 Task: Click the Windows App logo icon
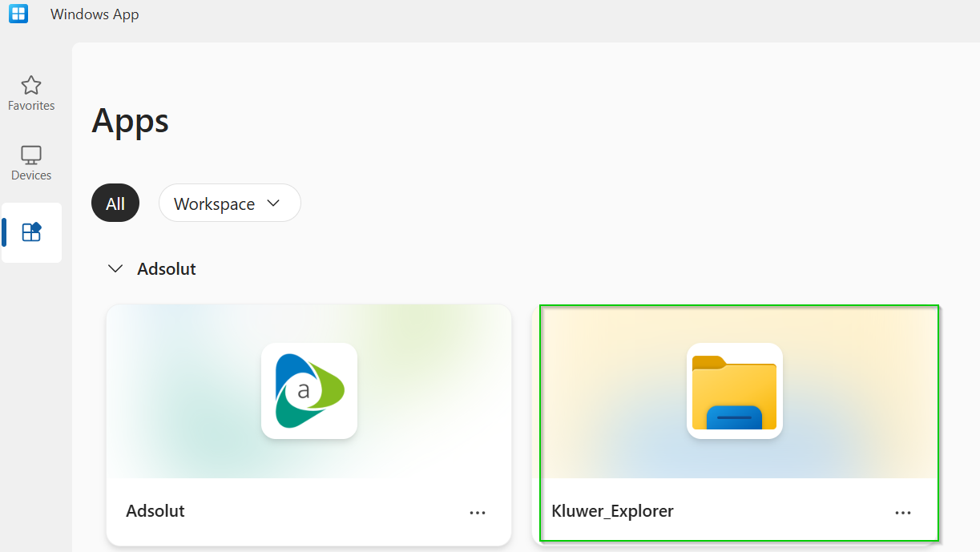(18, 14)
